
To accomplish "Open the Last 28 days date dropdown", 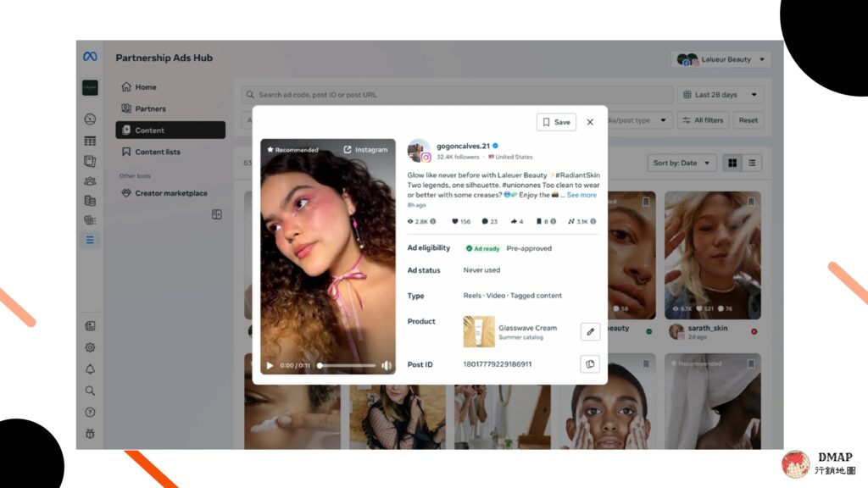I will click(721, 95).
